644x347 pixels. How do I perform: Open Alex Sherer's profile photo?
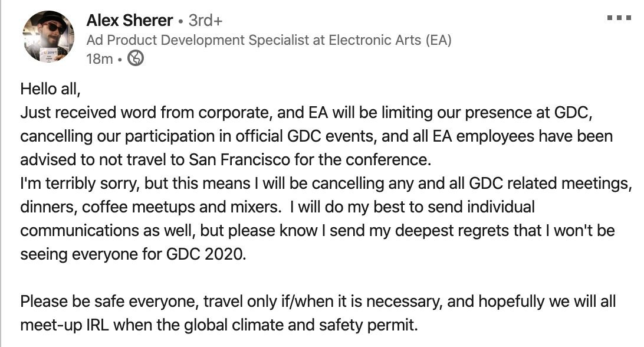pos(48,36)
